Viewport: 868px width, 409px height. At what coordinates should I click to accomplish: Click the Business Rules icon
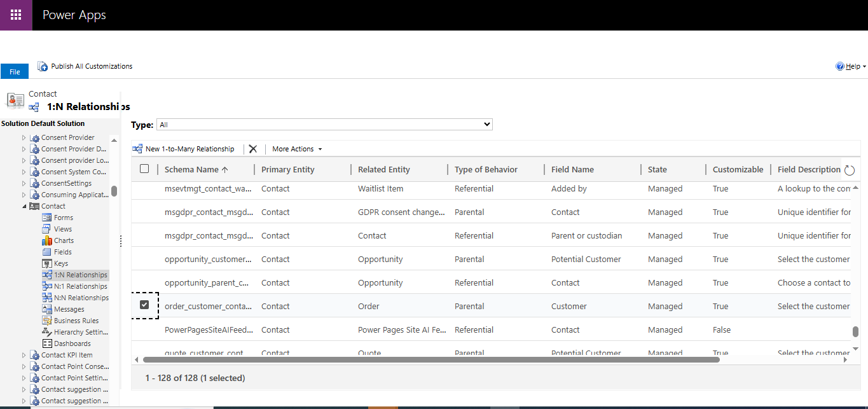point(47,321)
